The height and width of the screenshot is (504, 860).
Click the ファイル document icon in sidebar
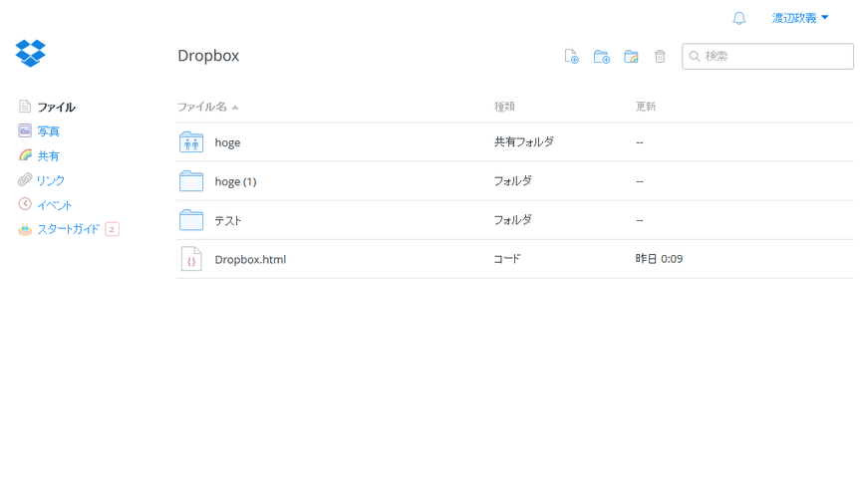click(25, 107)
